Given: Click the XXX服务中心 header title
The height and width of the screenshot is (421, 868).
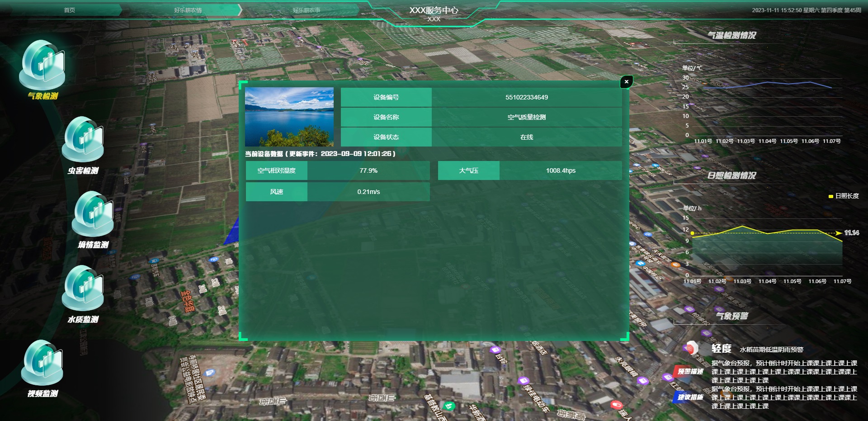Looking at the screenshot, I should tap(434, 10).
